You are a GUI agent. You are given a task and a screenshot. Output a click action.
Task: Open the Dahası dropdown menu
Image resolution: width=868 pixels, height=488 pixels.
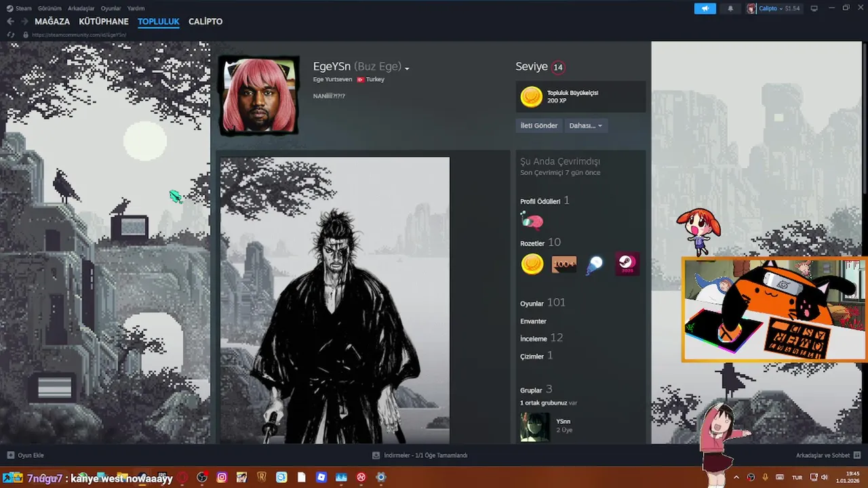(x=586, y=125)
